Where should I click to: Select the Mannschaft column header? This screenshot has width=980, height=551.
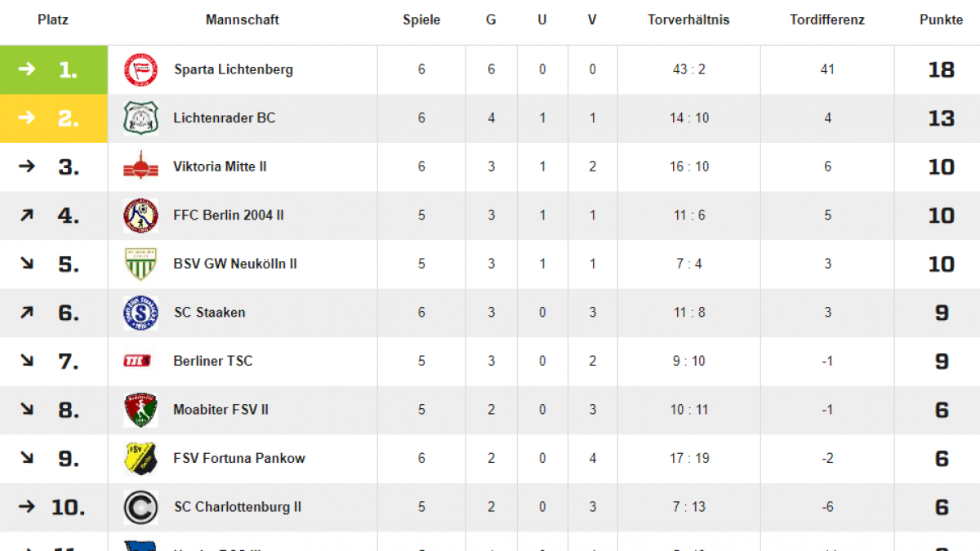click(243, 20)
